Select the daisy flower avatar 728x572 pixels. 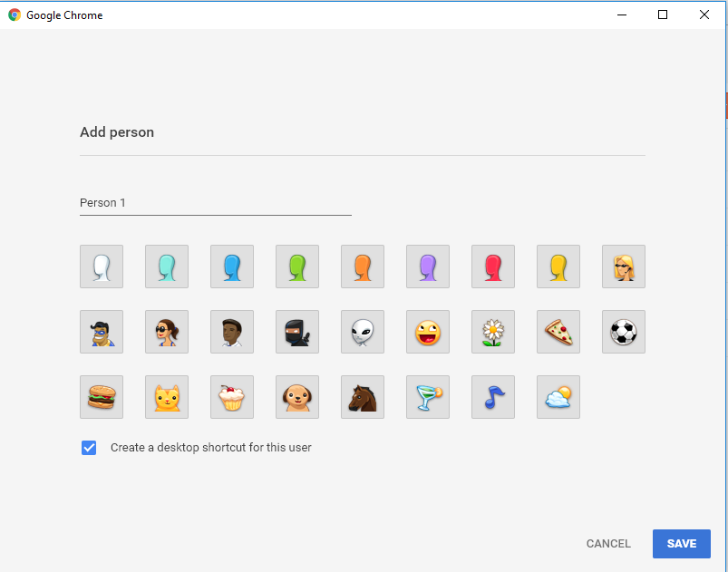coord(493,332)
